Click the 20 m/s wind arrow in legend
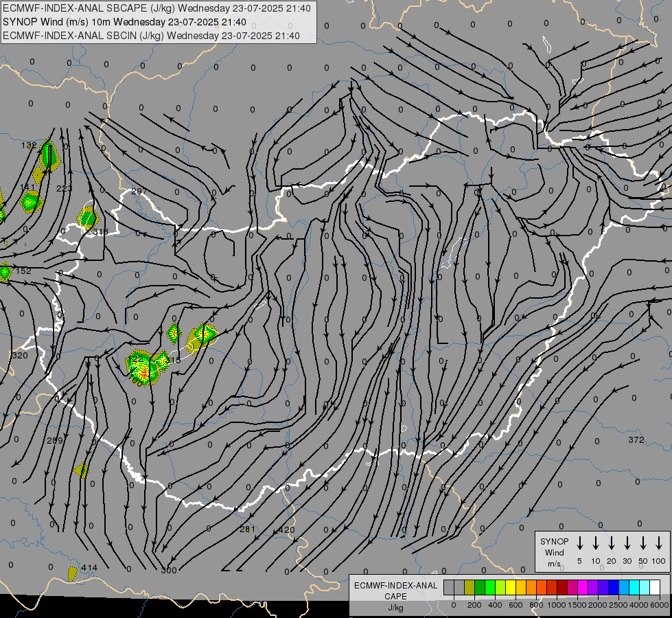 611,543
